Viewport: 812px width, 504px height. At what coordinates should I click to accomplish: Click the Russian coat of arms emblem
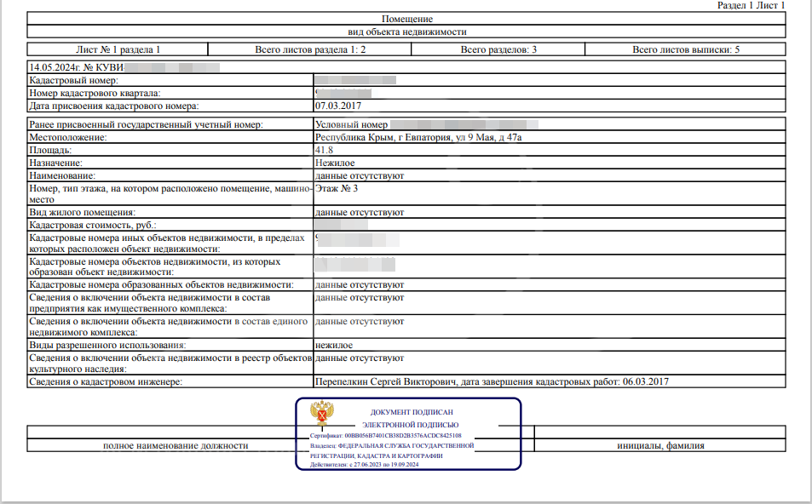[x=321, y=414]
